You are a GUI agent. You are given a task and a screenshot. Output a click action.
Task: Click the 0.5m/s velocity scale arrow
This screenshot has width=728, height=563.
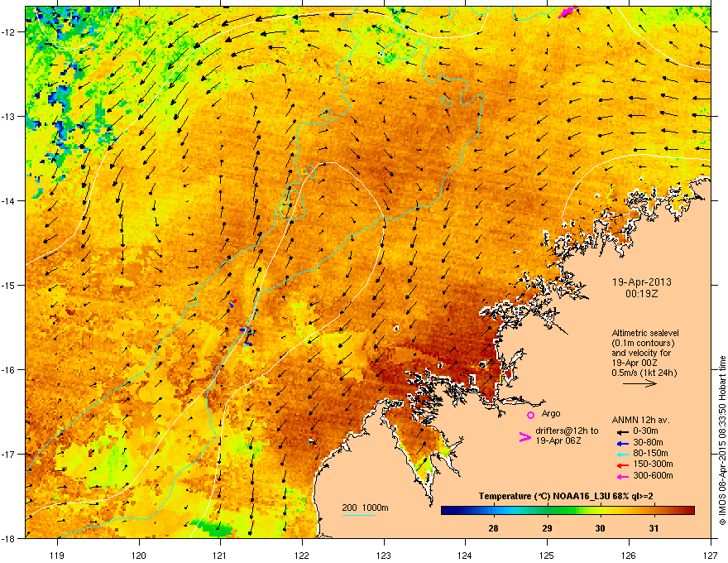[639, 383]
